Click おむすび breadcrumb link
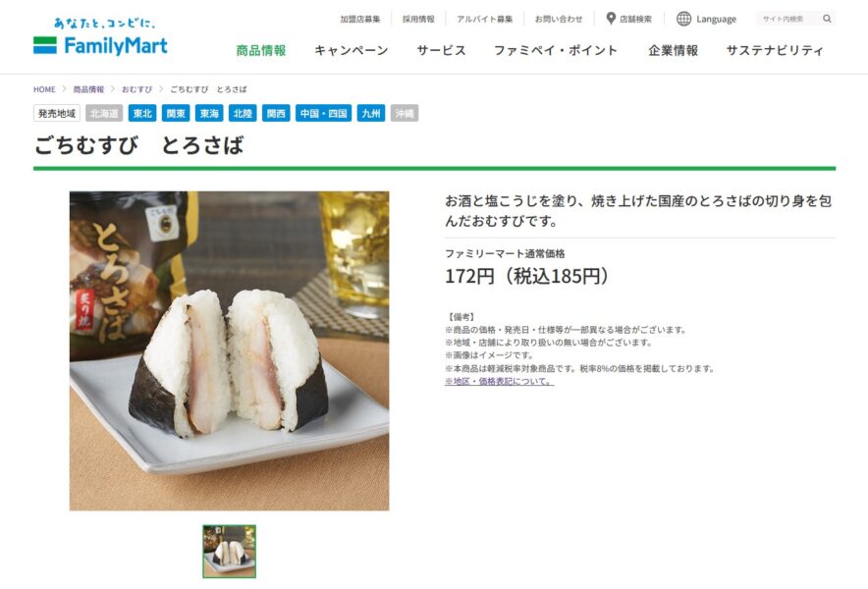The width and height of the screenshot is (868, 589). (x=136, y=89)
